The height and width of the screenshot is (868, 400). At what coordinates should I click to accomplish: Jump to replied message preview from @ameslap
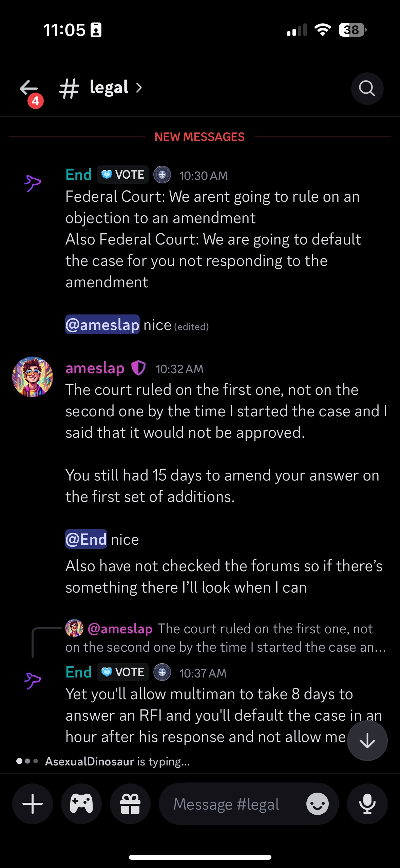point(226,638)
